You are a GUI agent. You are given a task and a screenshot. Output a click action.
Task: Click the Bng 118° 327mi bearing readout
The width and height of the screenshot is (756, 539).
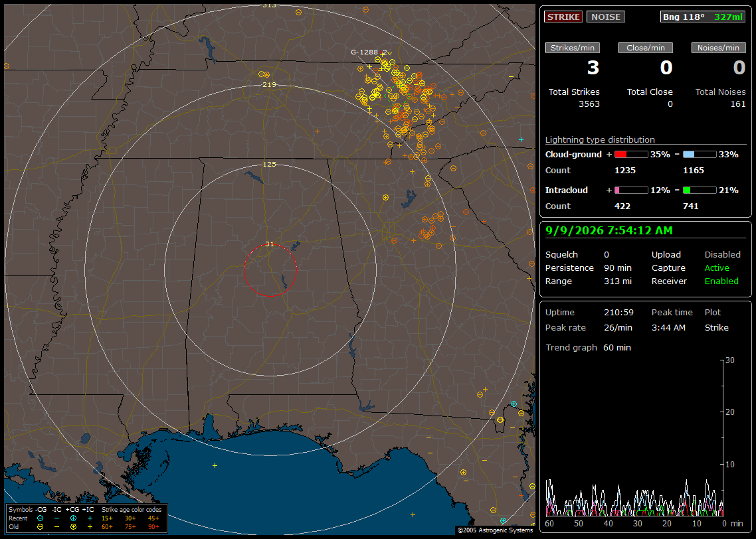[x=702, y=17]
